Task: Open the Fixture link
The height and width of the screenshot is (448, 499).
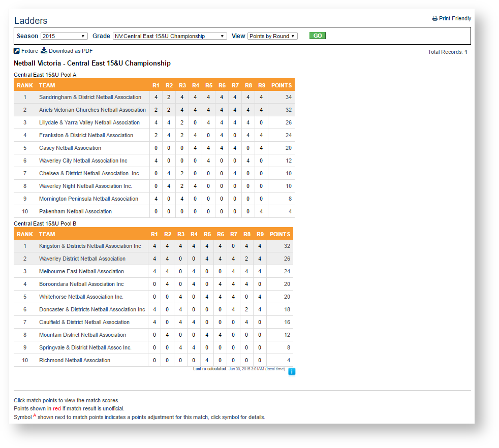Action: point(29,51)
